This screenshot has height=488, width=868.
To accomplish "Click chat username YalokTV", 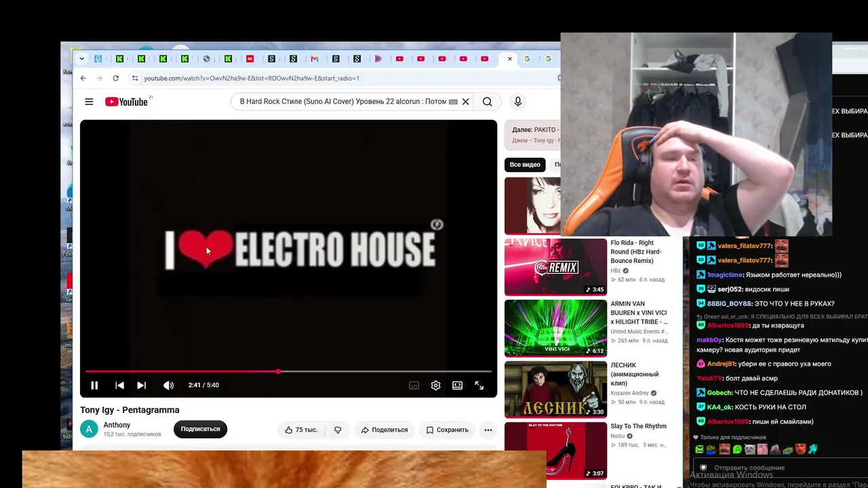I will [x=710, y=378].
